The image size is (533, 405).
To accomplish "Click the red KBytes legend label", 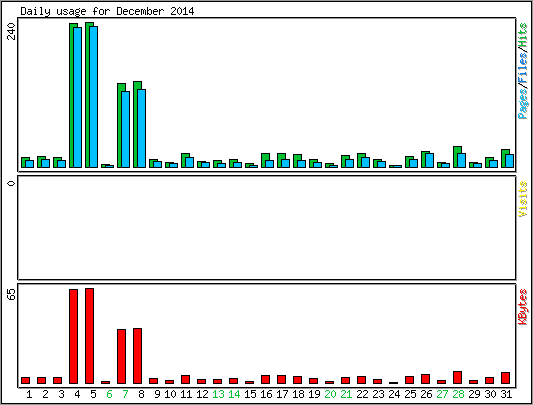I will (x=523, y=307).
